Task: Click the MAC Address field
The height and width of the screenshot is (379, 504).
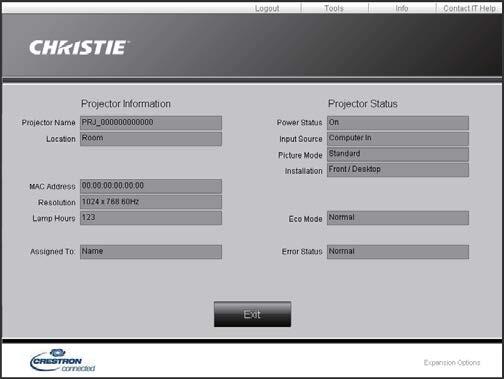Action: coord(151,186)
